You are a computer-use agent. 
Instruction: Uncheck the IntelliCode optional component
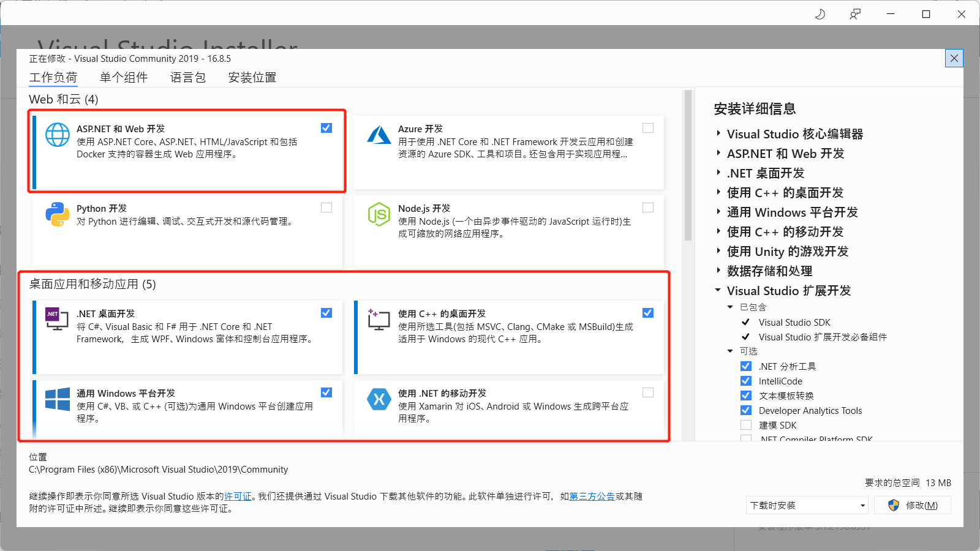point(746,381)
